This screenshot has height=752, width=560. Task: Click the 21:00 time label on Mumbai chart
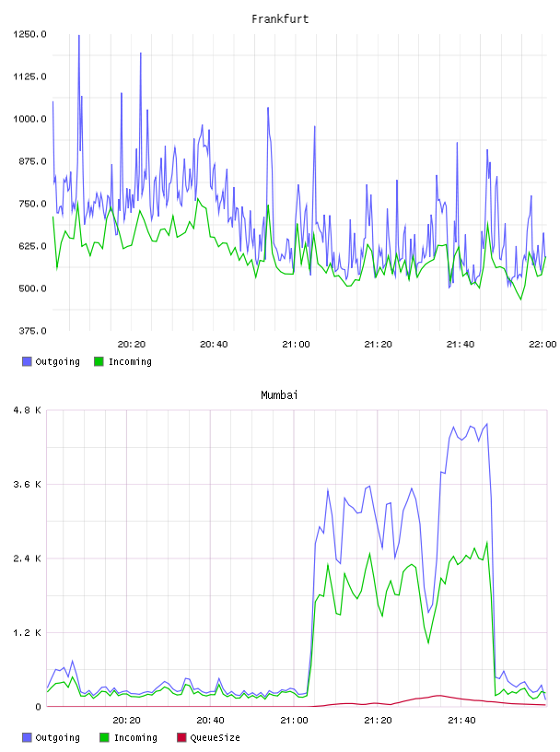click(x=294, y=721)
